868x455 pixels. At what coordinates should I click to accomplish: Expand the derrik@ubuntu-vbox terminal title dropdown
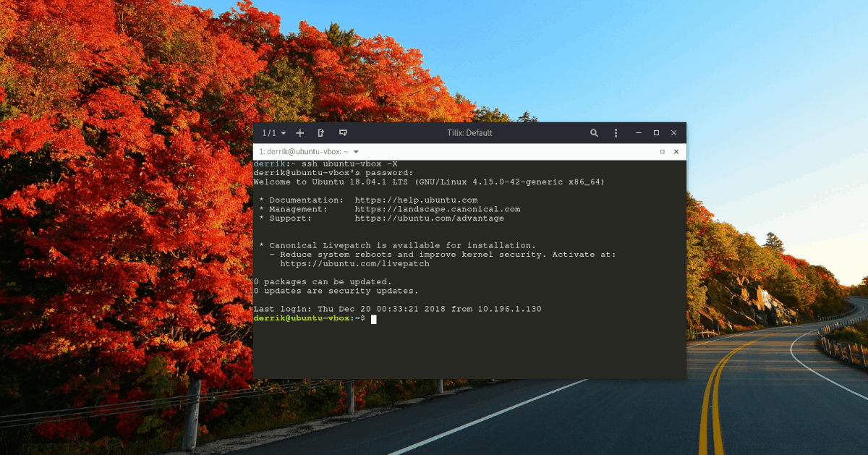pyautogui.click(x=356, y=152)
